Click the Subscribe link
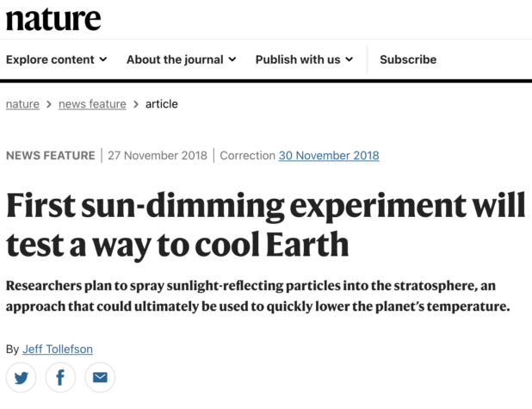Viewport: 532px width, 409px height. click(x=408, y=59)
